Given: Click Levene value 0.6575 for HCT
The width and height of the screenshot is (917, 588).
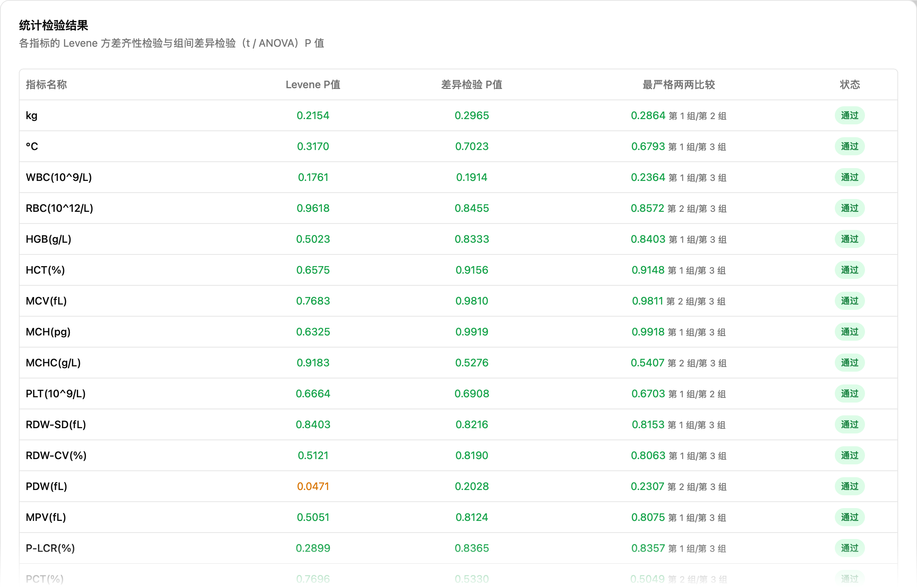Looking at the screenshot, I should click(x=313, y=270).
